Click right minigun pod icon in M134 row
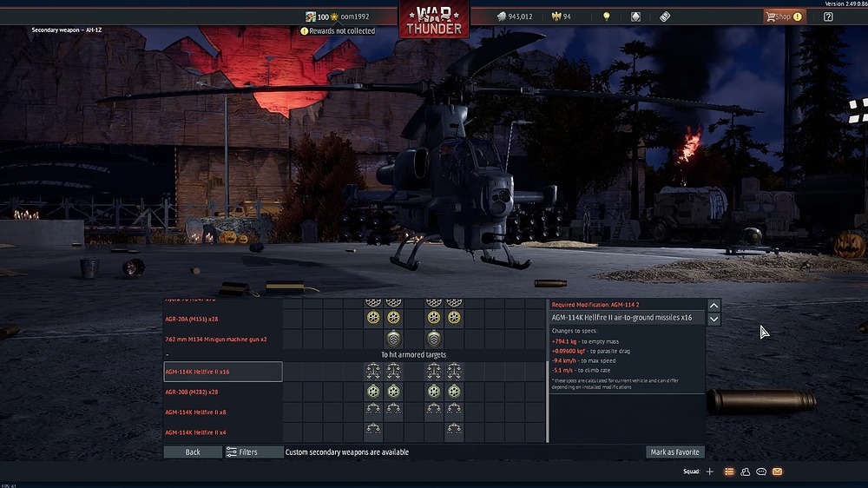 pos(434,339)
